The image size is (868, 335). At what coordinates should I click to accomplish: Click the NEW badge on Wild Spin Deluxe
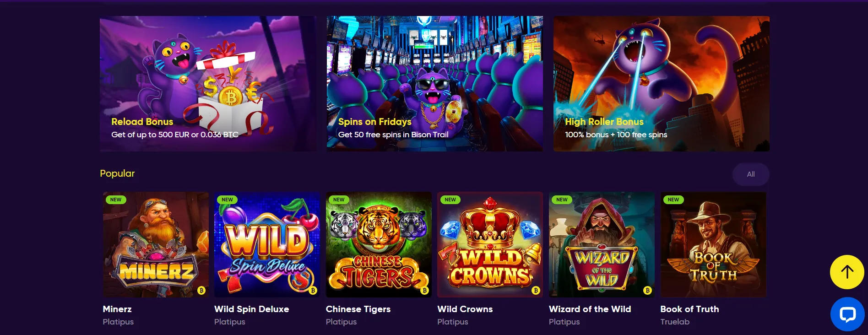click(227, 200)
